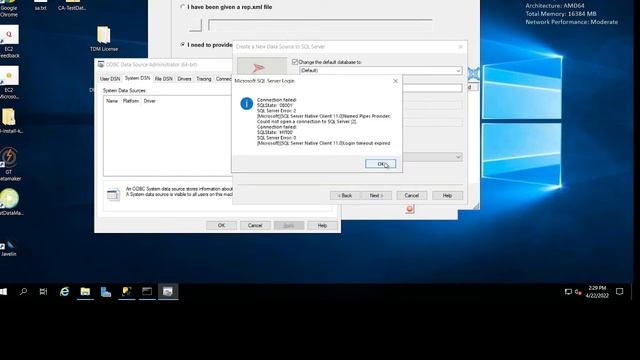Image resolution: width=640 pixels, height=360 pixels.
Task: Open taskbar search
Action: coord(23,291)
